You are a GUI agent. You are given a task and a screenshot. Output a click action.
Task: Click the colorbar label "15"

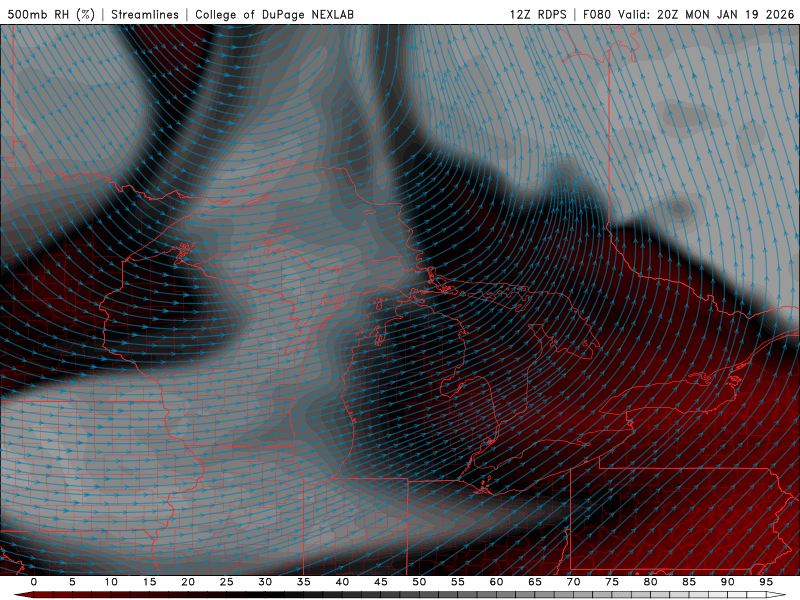(x=149, y=582)
